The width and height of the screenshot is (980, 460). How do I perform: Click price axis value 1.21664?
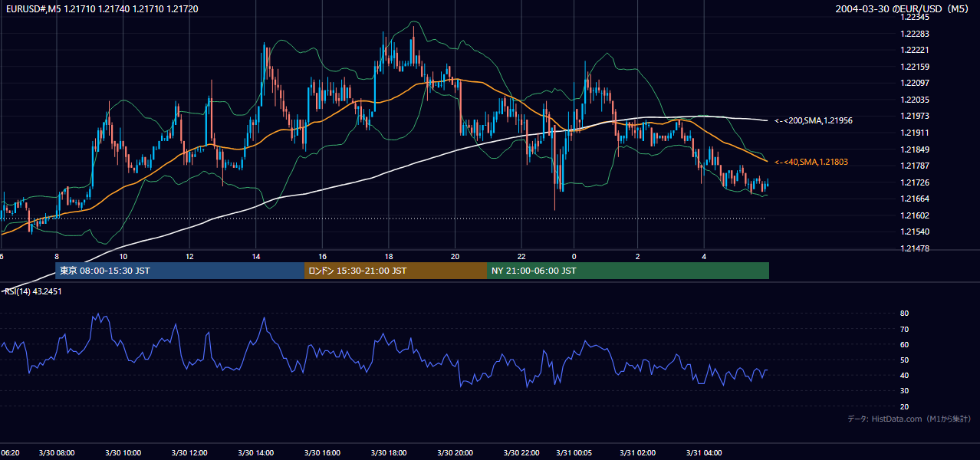coord(914,199)
